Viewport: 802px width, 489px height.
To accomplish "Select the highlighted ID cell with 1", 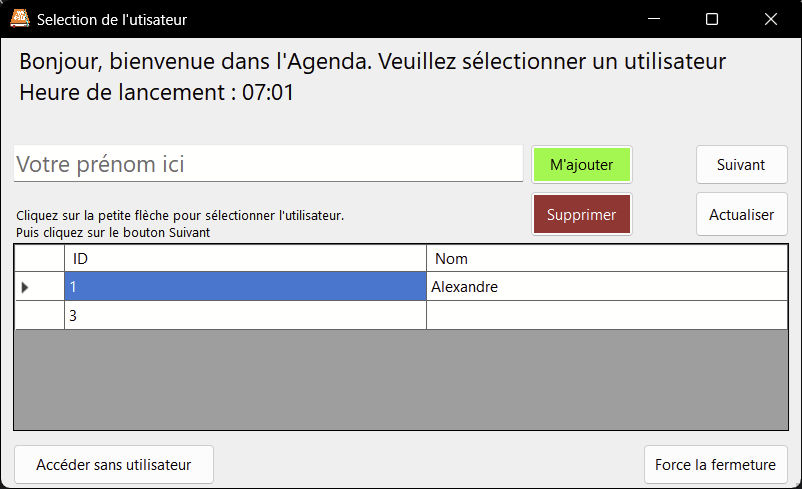I will (245, 287).
